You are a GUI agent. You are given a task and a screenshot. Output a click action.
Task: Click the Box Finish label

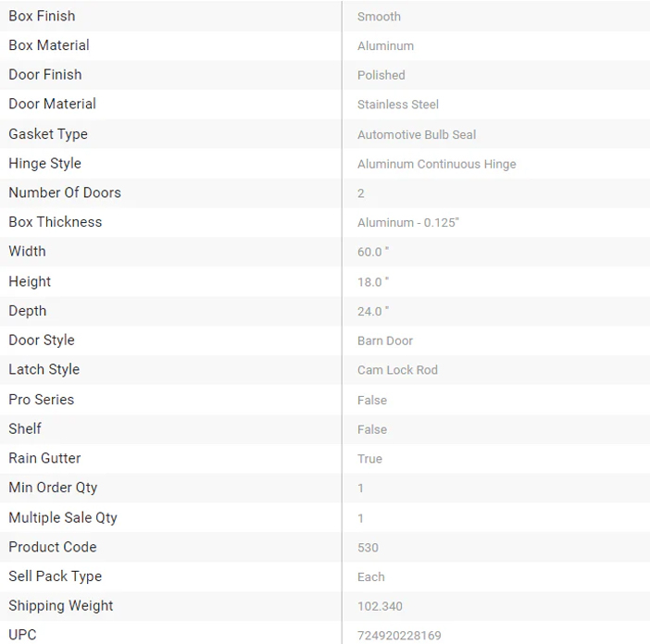pyautogui.click(x=42, y=16)
